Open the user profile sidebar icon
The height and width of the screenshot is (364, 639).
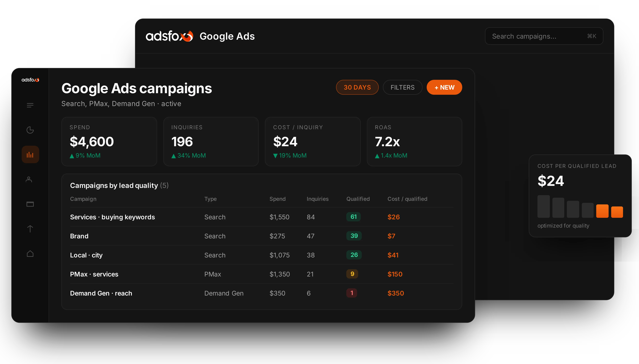pos(29,179)
